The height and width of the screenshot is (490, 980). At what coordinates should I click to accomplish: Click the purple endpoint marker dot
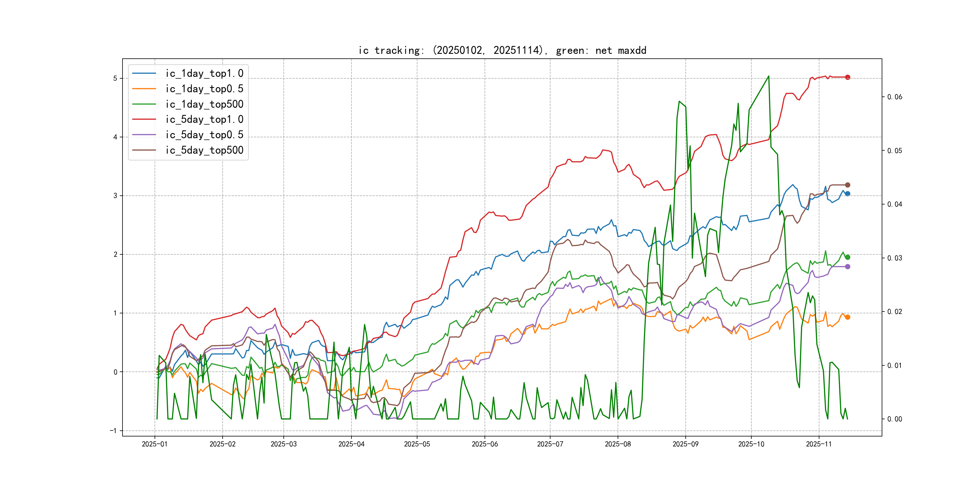[x=848, y=267]
